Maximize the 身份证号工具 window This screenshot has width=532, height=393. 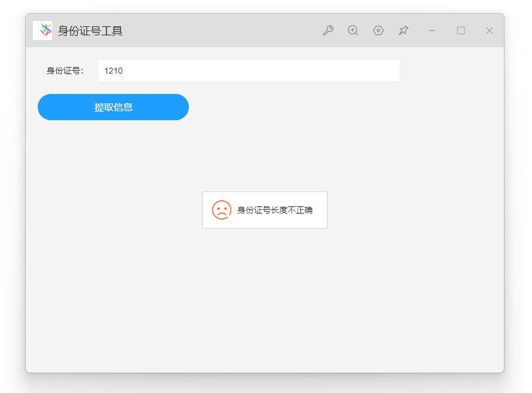click(x=461, y=31)
